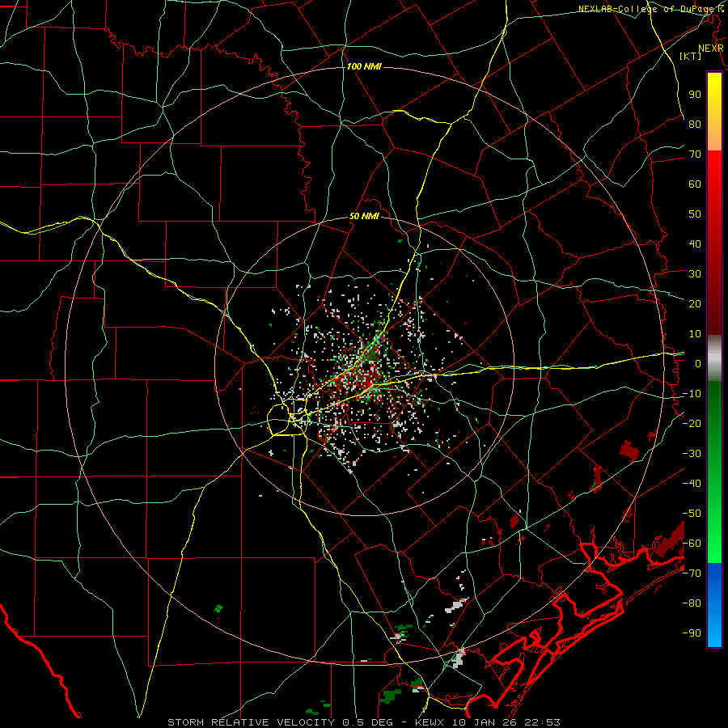The width and height of the screenshot is (728, 728).
Task: Click the -50 knot scale value
Action: (692, 514)
